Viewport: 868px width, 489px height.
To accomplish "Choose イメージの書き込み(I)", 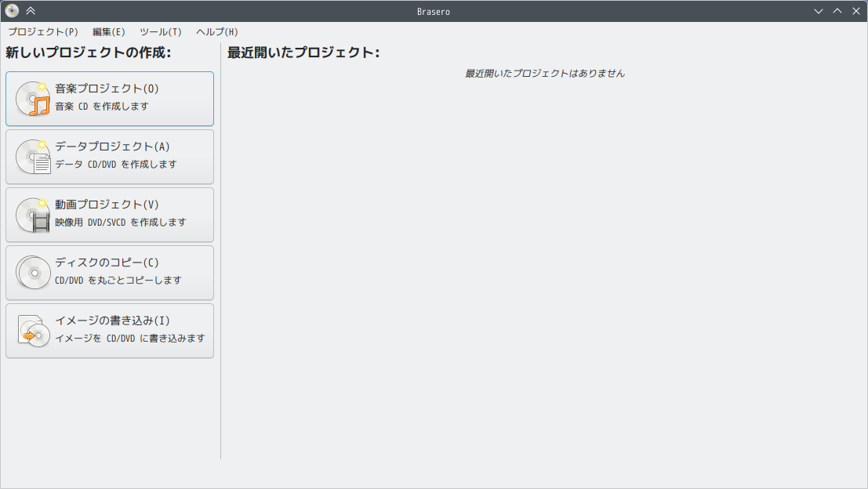I will 110,331.
